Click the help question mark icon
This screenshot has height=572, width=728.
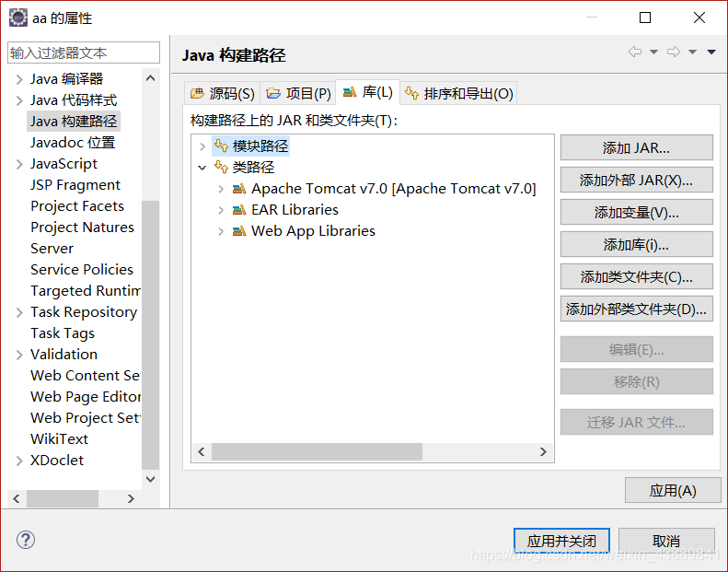pos(26,540)
